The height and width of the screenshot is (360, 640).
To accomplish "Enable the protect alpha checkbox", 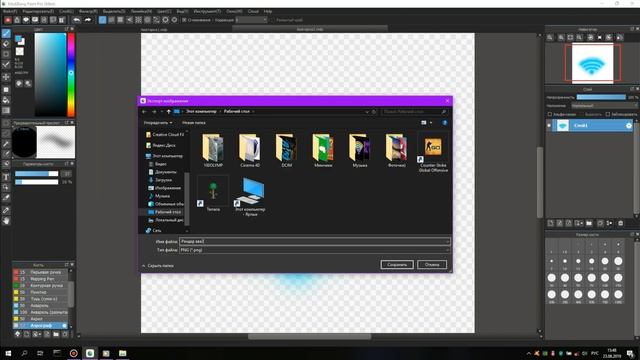I will pos(549,114).
